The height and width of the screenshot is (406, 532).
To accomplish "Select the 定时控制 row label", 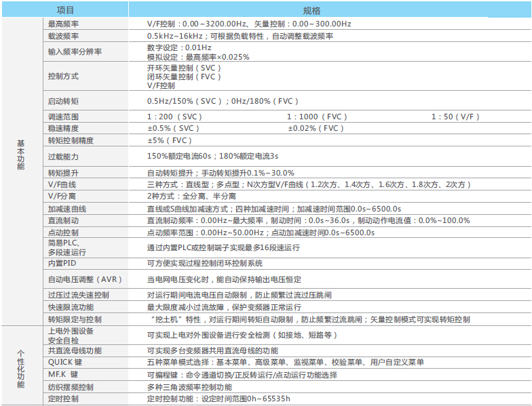I will [63, 399].
